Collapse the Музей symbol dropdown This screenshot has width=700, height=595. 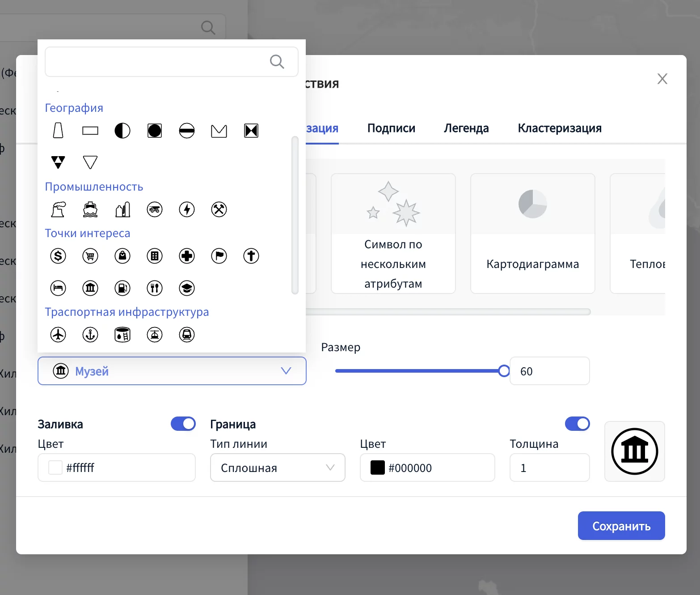(286, 371)
